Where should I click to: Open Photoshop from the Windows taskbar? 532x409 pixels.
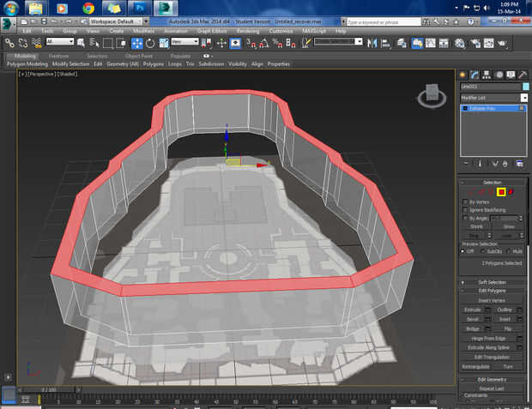[x=141, y=9]
